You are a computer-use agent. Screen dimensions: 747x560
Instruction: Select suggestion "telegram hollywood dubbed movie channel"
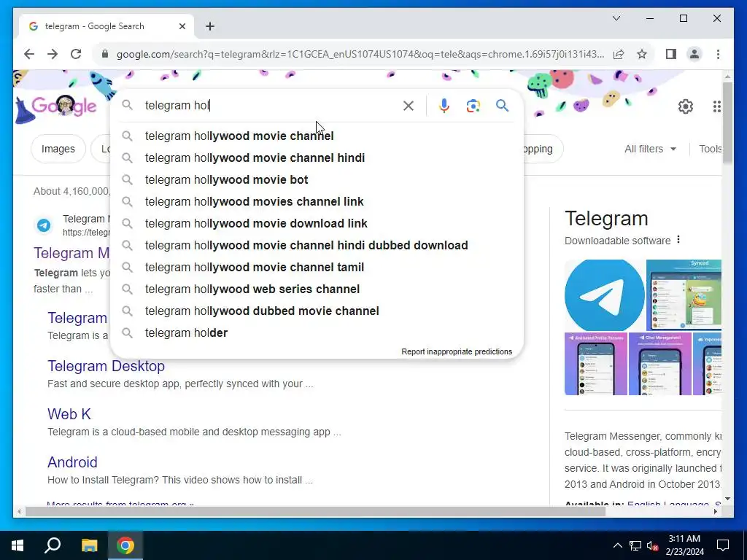[x=317, y=311]
